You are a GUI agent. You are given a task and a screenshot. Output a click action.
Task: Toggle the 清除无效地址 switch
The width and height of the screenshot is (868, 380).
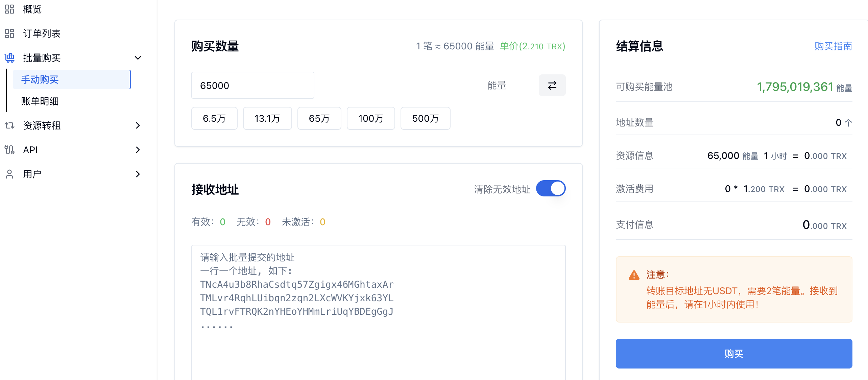click(551, 188)
